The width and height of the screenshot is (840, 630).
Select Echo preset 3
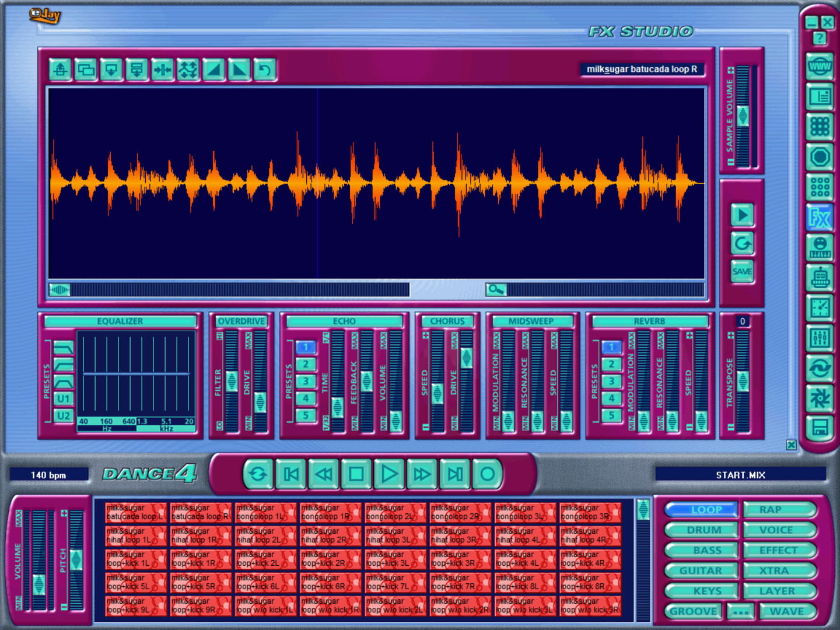pos(305,381)
